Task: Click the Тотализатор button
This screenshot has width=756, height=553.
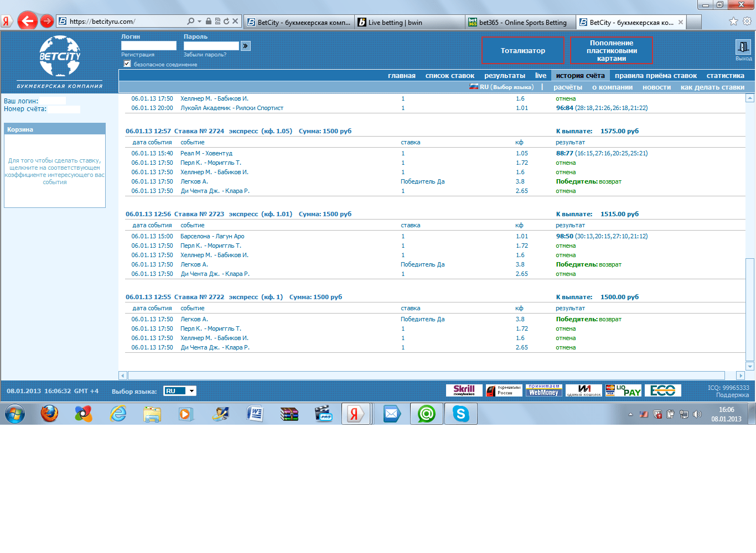Action: coord(522,50)
